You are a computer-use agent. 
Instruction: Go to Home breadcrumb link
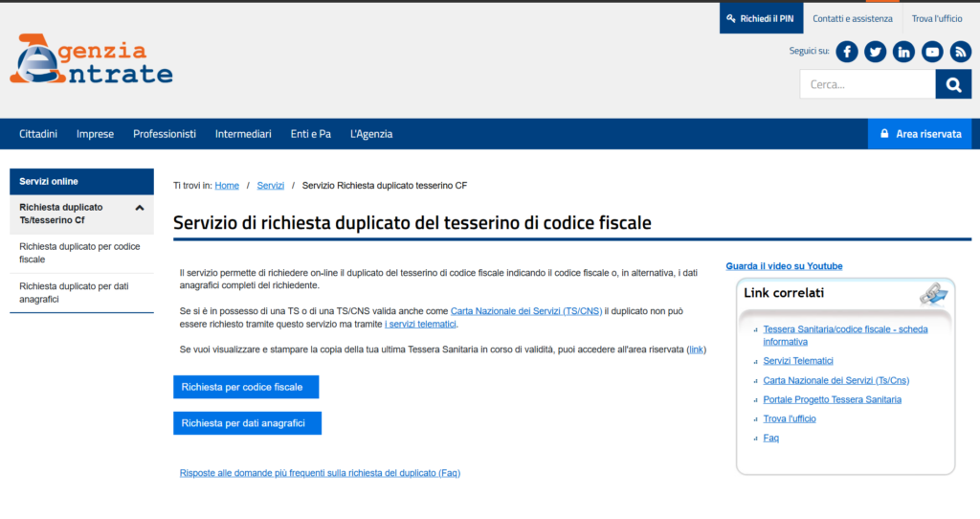click(x=227, y=186)
